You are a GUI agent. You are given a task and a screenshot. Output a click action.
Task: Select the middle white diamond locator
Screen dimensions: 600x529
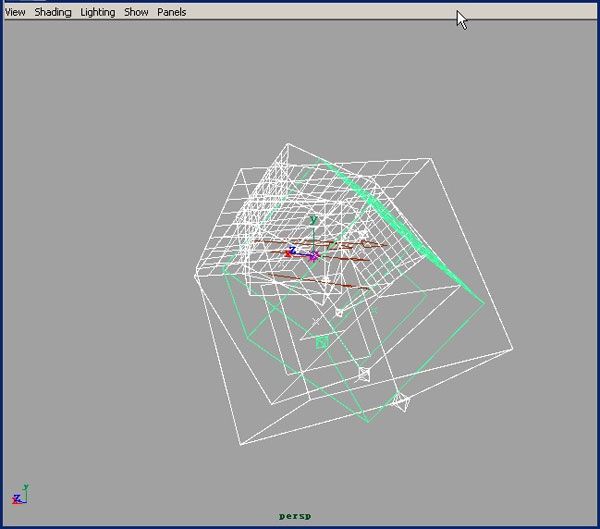(364, 374)
